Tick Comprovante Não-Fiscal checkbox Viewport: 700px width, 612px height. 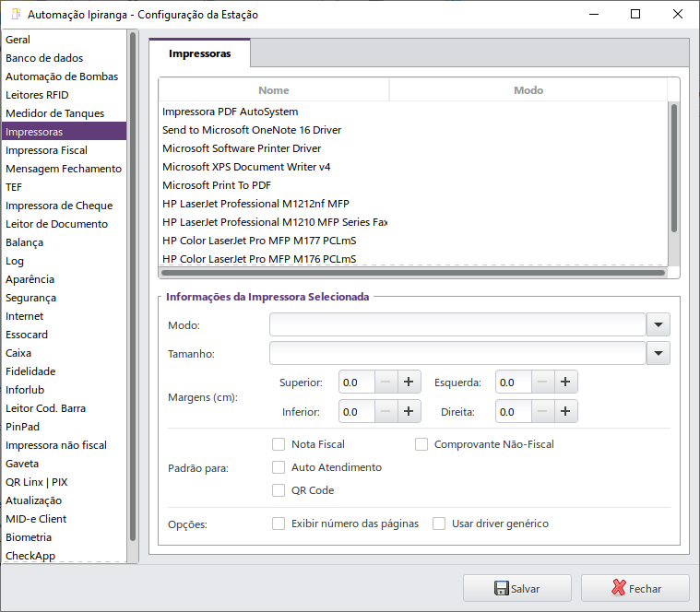click(x=421, y=444)
